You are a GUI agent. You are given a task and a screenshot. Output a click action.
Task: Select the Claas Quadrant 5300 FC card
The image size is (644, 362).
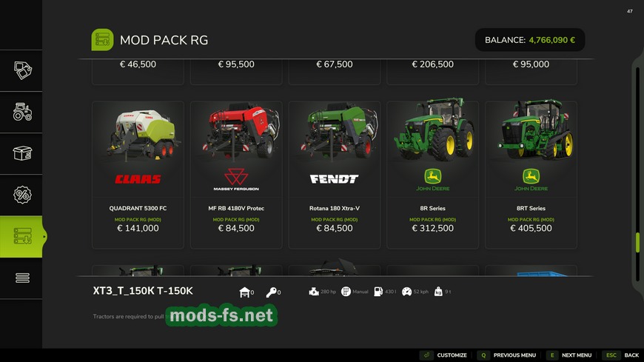(138, 175)
